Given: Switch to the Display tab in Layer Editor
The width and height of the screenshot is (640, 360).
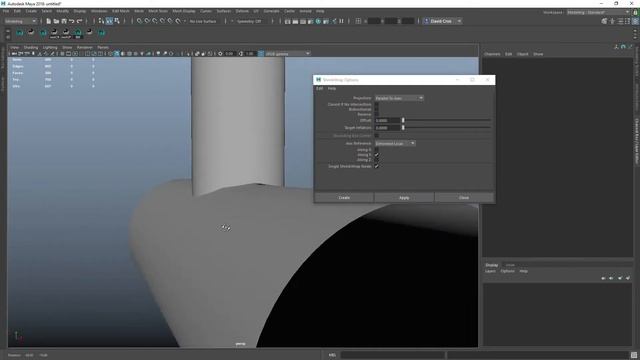Looking at the screenshot, I should pyautogui.click(x=491, y=265).
